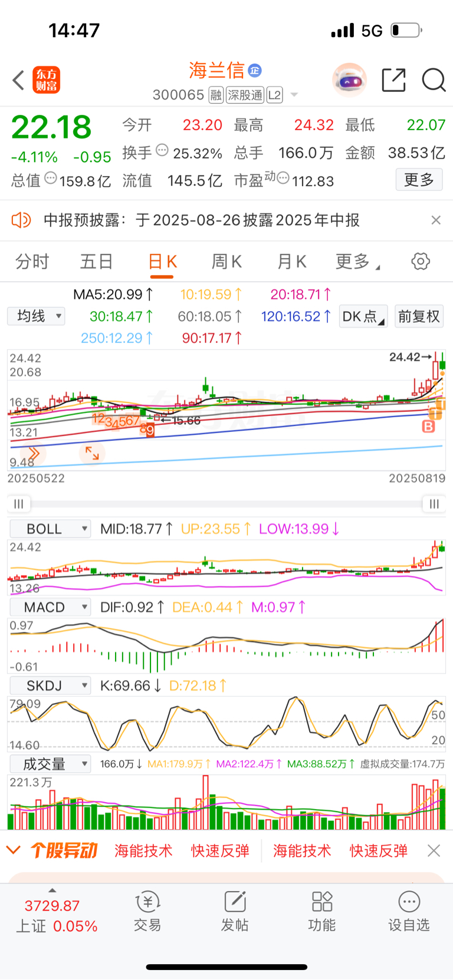Image resolution: width=453 pixels, height=980 pixels.
Task: Tap the 虚拟成交量:174.7万 label
Action: (402, 764)
